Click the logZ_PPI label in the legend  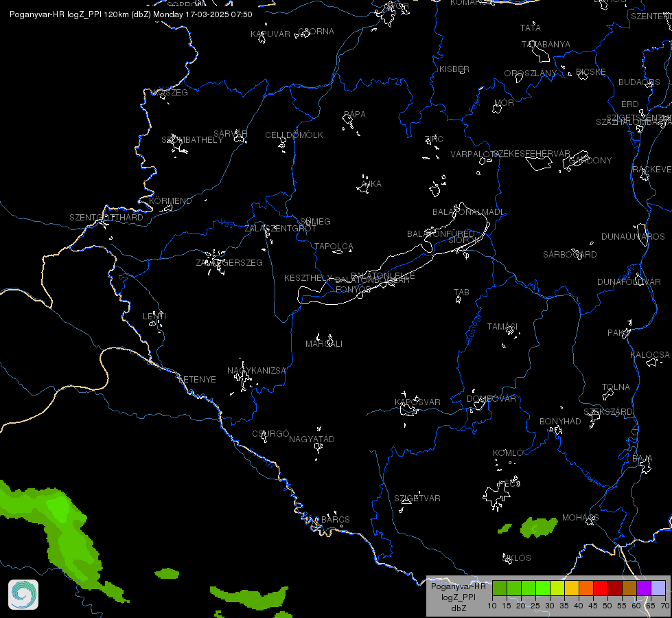click(459, 597)
